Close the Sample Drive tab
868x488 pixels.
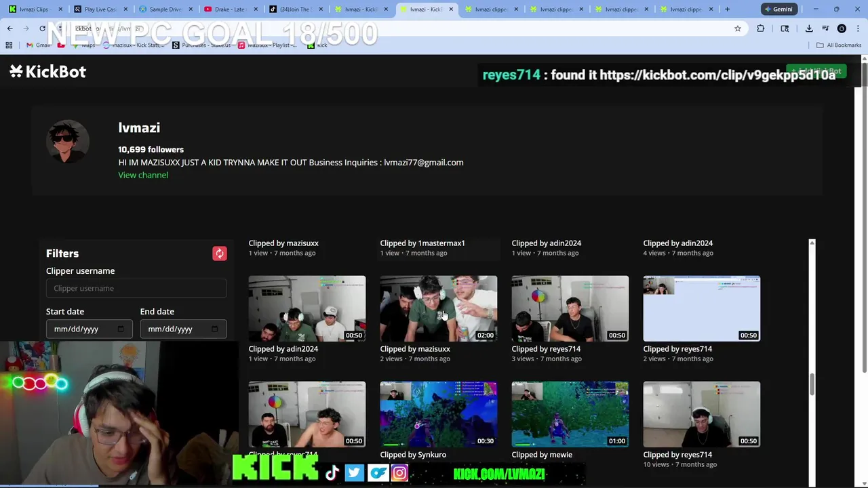[190, 9]
